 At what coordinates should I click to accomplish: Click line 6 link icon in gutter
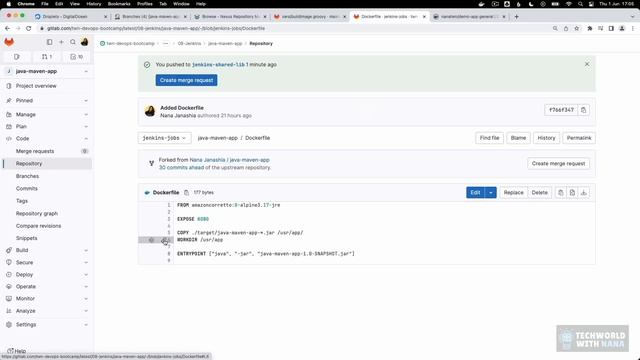point(165,240)
